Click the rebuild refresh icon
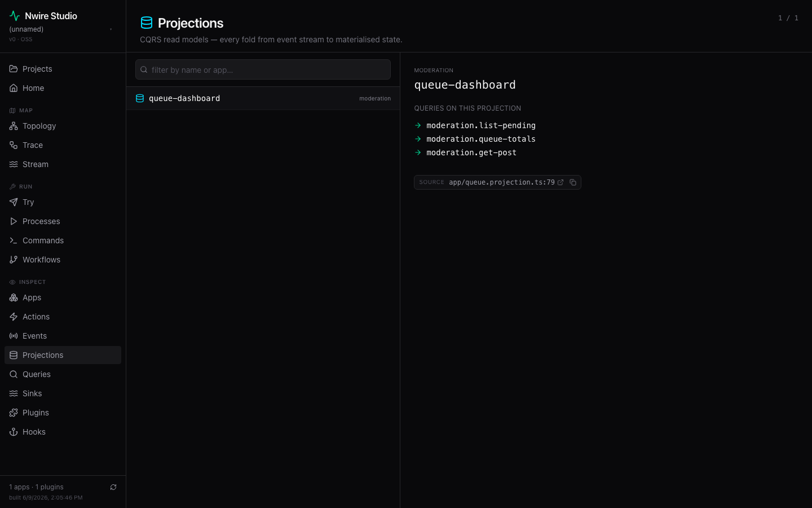Screen dimensions: 812x508 113,487
